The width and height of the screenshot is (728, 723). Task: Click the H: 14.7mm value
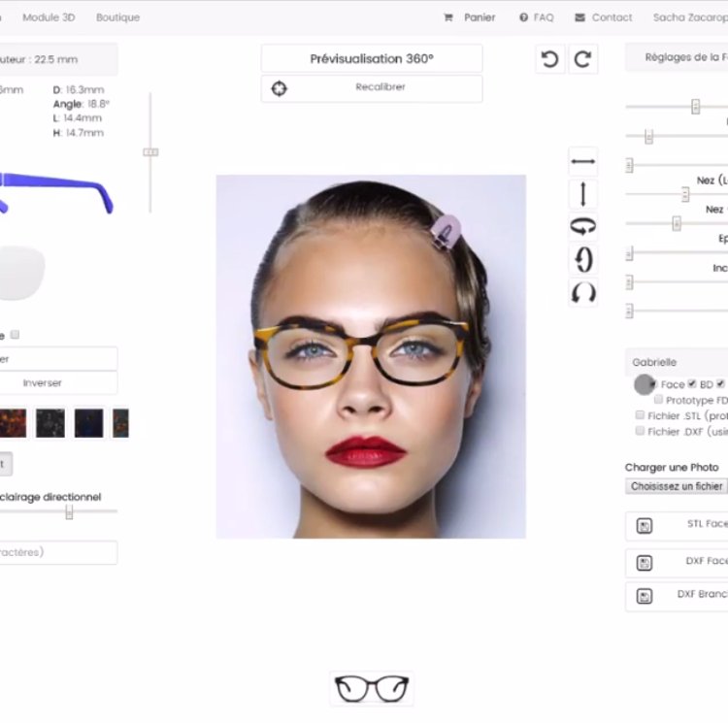click(79, 133)
